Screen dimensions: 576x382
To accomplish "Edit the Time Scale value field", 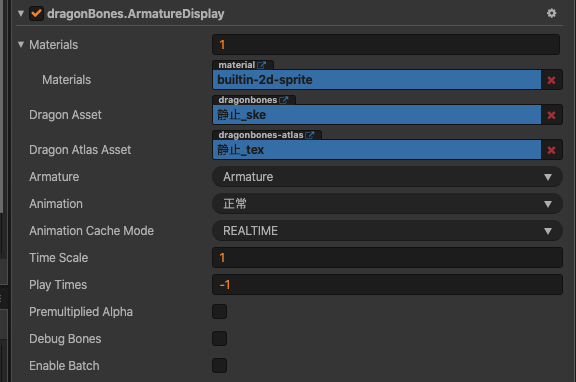I will pos(387,257).
